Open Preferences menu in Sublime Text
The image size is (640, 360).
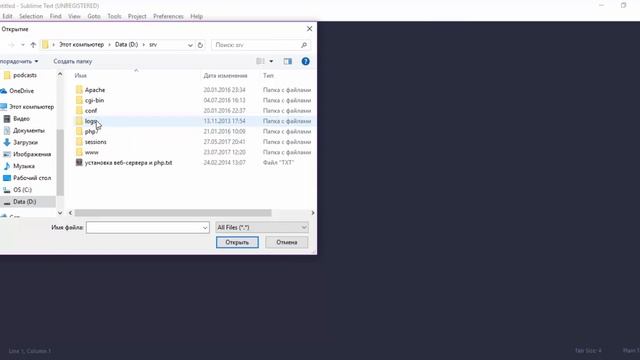point(168,16)
